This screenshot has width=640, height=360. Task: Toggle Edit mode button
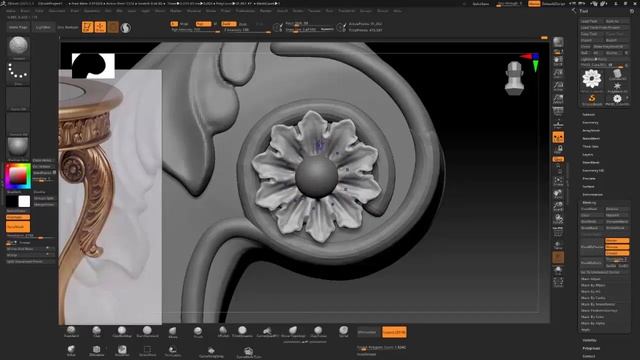point(87,27)
